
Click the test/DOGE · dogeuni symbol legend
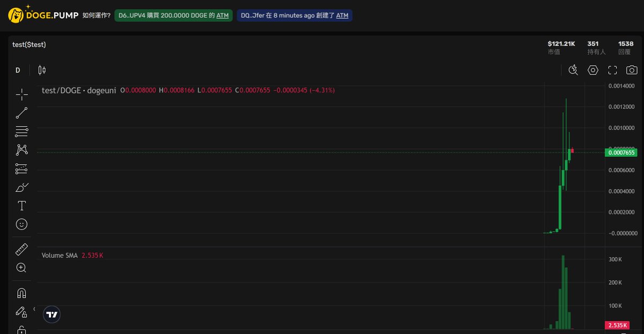79,91
